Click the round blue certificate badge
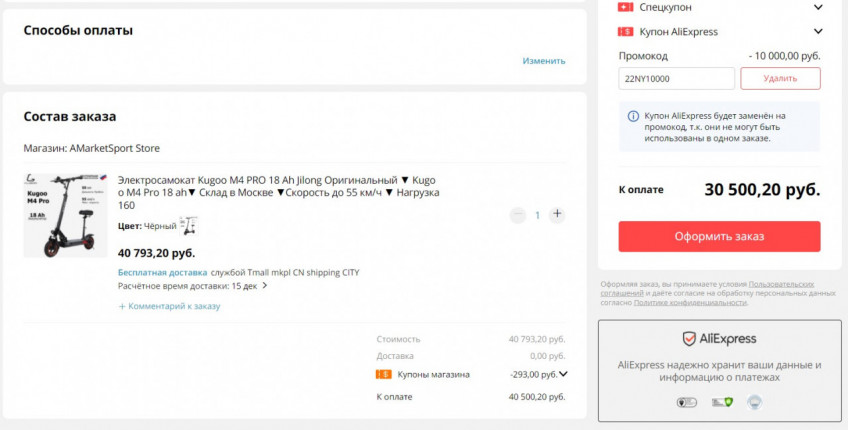 click(x=754, y=402)
